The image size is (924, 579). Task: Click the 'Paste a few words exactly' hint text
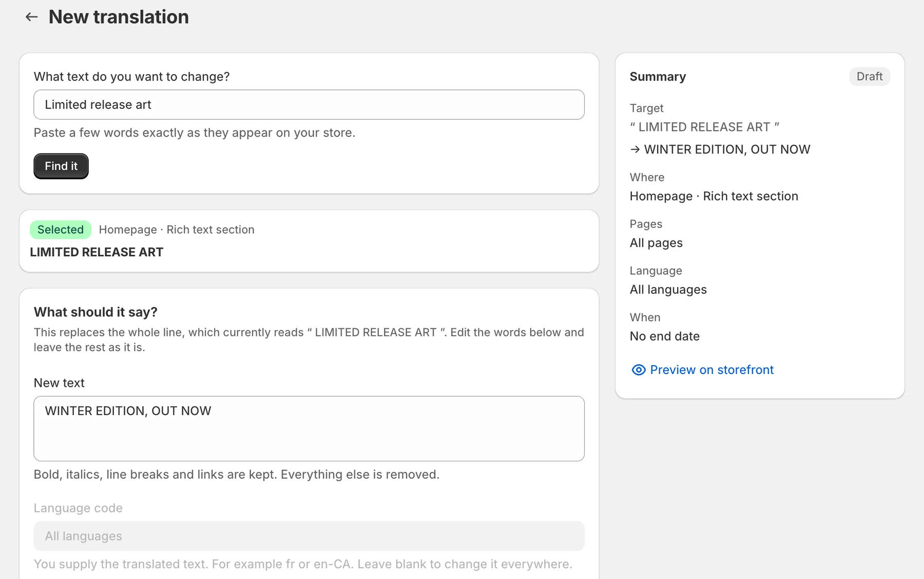coord(195,133)
